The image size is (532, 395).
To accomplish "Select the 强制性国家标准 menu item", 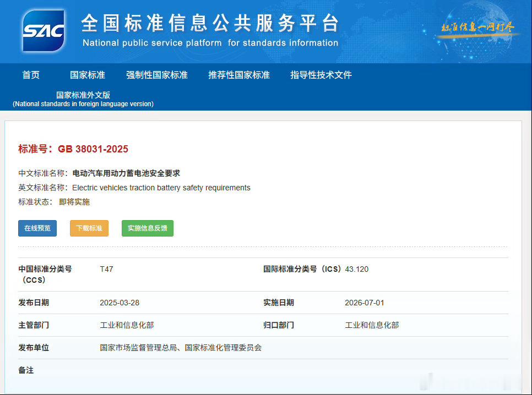I will pyautogui.click(x=157, y=75).
